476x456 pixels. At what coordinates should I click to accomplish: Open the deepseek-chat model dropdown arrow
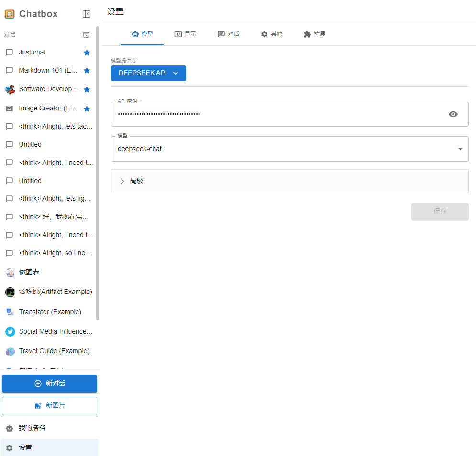pyautogui.click(x=460, y=149)
